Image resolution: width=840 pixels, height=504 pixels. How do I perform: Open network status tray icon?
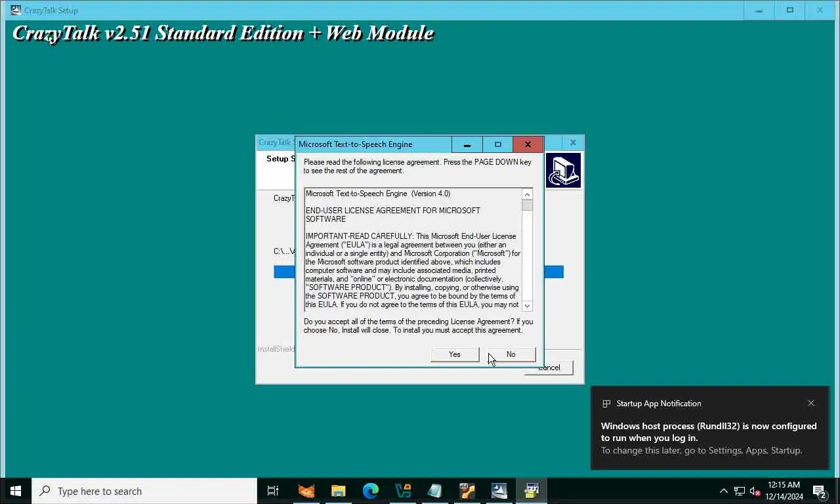[740, 491]
